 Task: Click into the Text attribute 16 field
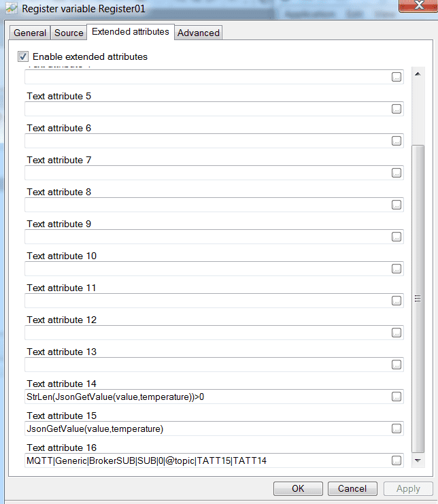pos(204,461)
